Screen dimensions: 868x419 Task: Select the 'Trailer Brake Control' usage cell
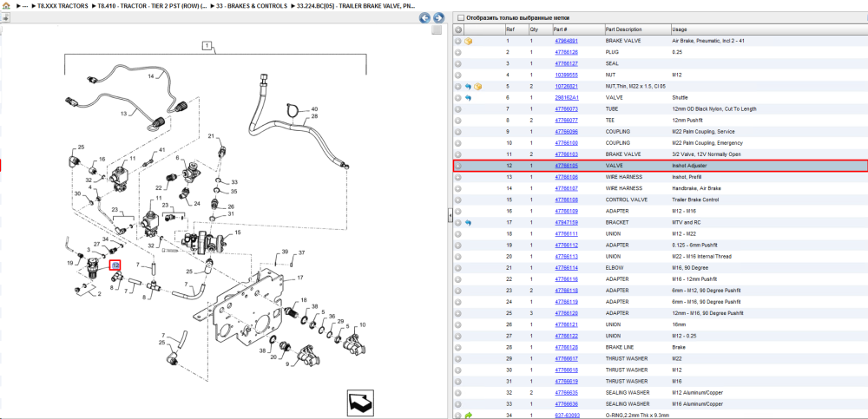click(x=694, y=200)
